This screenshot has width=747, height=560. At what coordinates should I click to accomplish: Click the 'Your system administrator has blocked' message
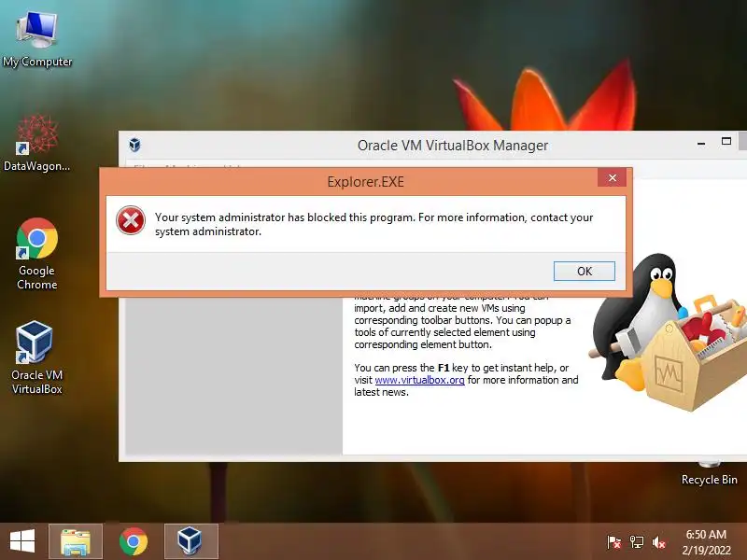click(x=374, y=224)
